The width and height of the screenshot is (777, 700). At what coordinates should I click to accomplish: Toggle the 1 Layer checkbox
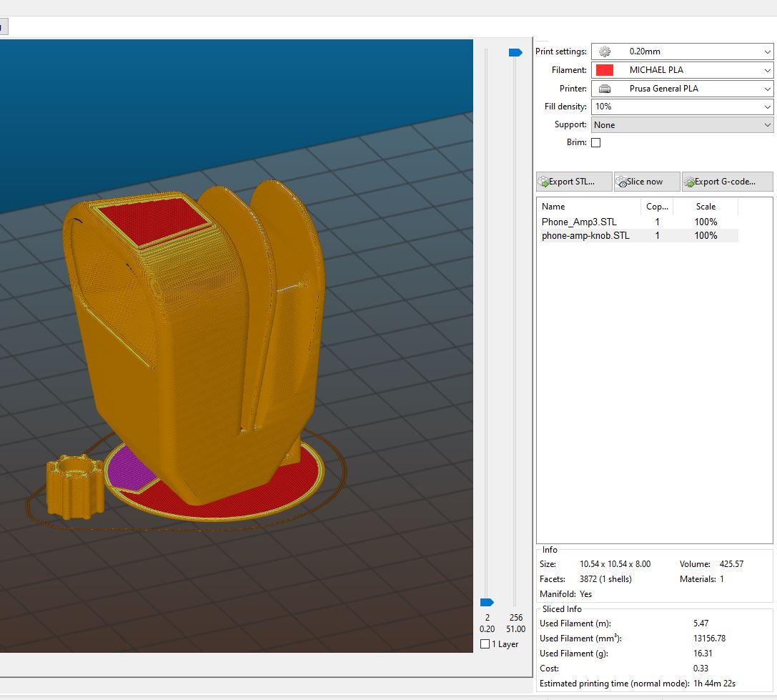pos(485,644)
